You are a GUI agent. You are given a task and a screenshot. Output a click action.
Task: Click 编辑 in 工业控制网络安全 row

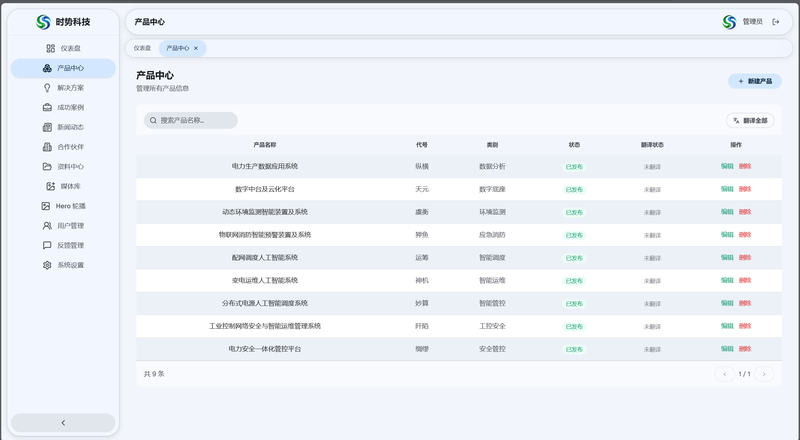(x=727, y=326)
